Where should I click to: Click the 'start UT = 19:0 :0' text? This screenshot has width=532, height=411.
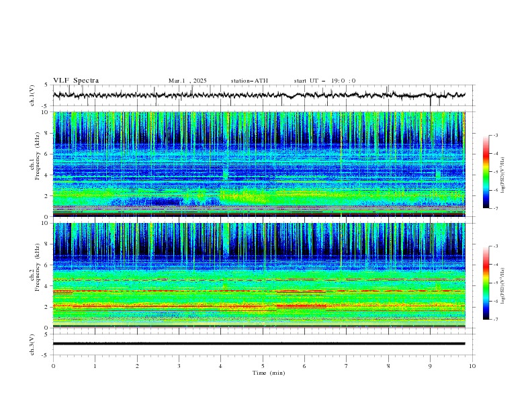coord(324,81)
